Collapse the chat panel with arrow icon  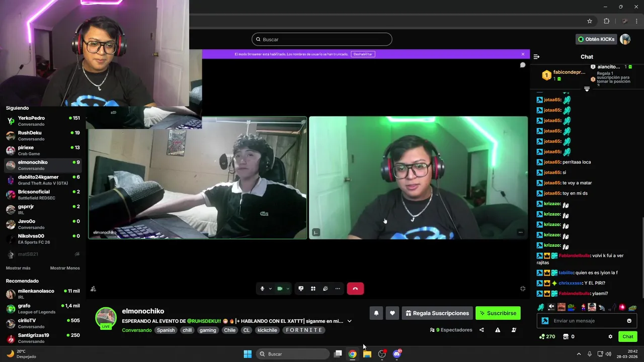point(536,57)
